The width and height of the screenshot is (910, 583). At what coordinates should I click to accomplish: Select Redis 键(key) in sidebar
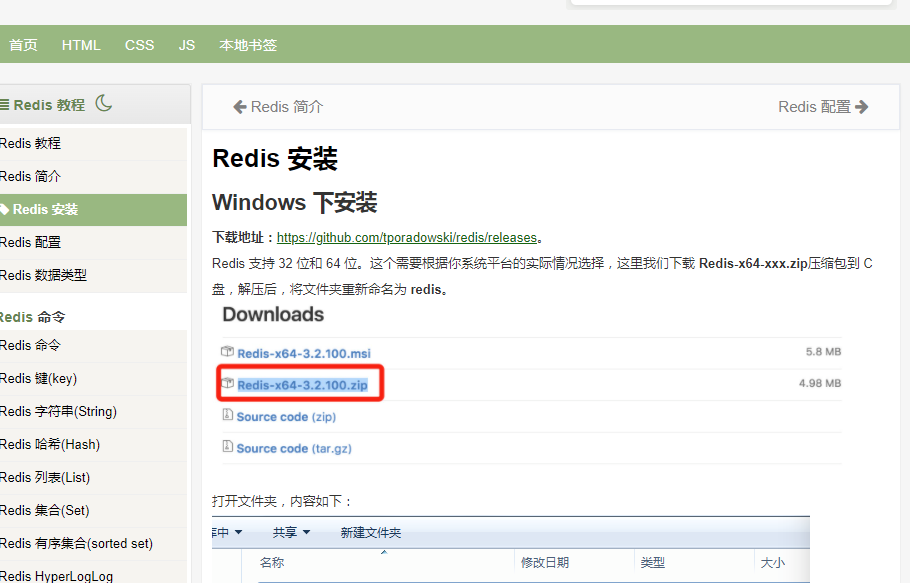(x=93, y=379)
